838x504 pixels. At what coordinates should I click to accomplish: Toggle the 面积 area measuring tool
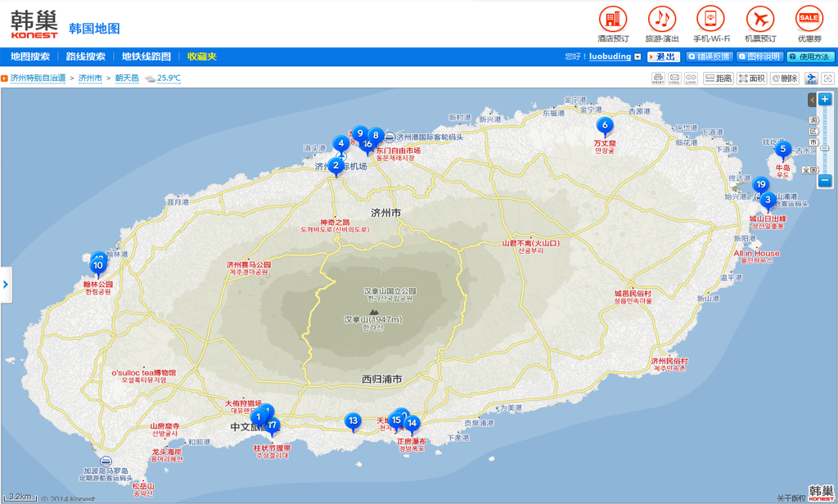click(x=751, y=79)
